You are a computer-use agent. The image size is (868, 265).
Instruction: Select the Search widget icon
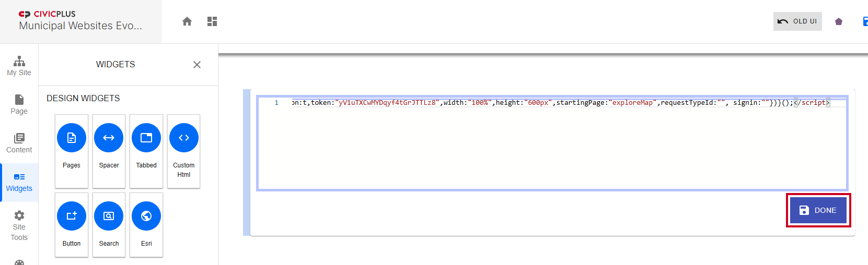click(x=109, y=216)
